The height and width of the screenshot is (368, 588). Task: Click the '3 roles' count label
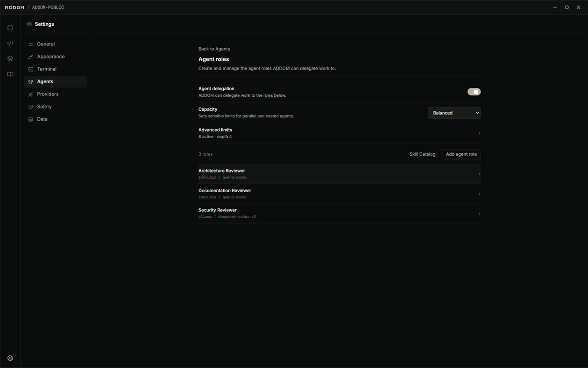tap(205, 154)
